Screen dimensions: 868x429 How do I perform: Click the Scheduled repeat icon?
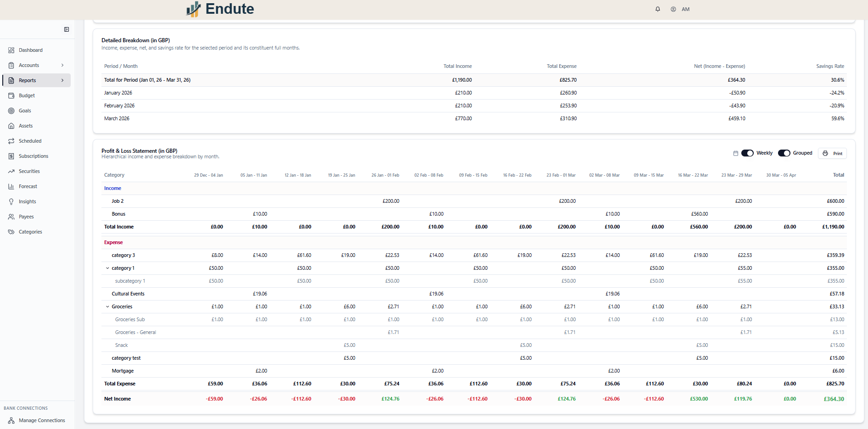[x=11, y=141]
